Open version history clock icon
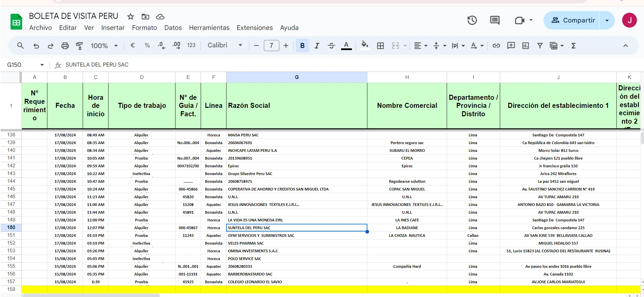 pyautogui.click(x=472, y=20)
